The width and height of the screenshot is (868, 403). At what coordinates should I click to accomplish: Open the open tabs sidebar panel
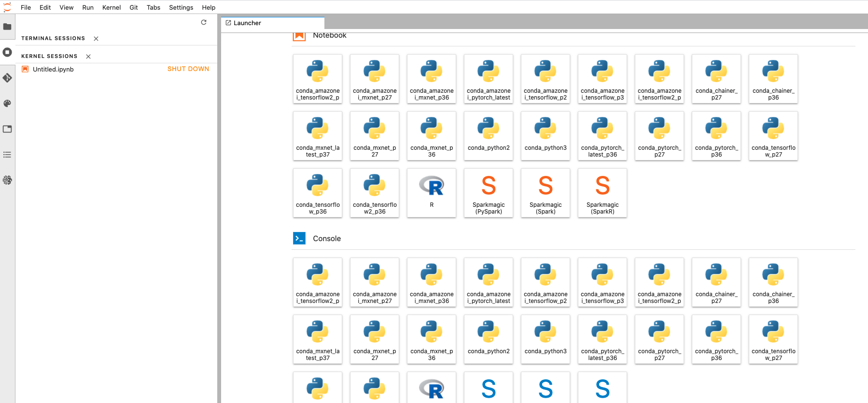(7, 129)
